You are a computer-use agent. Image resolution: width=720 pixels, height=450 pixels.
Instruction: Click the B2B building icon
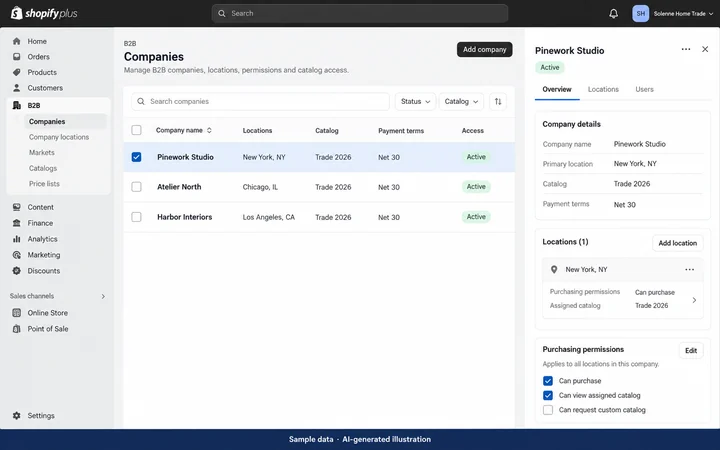(17, 106)
